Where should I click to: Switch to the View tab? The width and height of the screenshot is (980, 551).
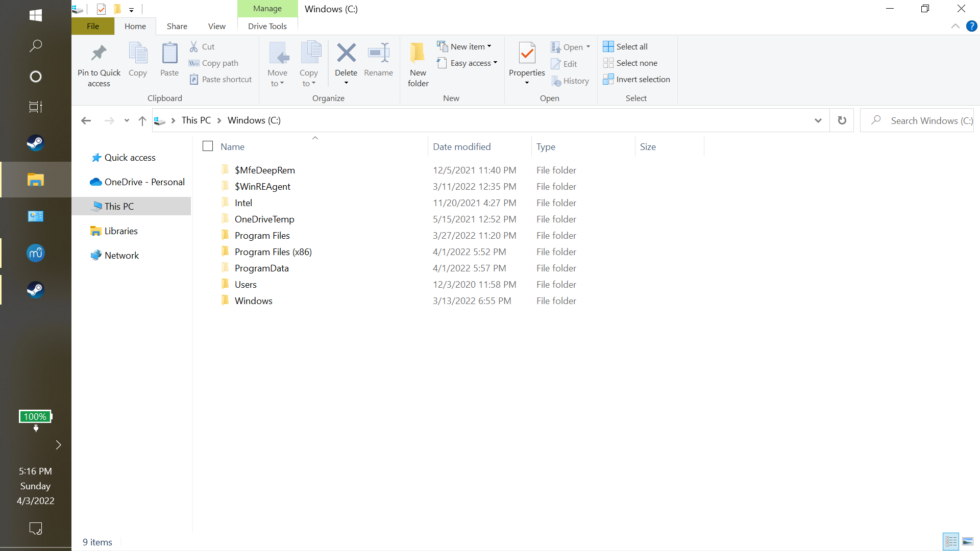point(216,26)
